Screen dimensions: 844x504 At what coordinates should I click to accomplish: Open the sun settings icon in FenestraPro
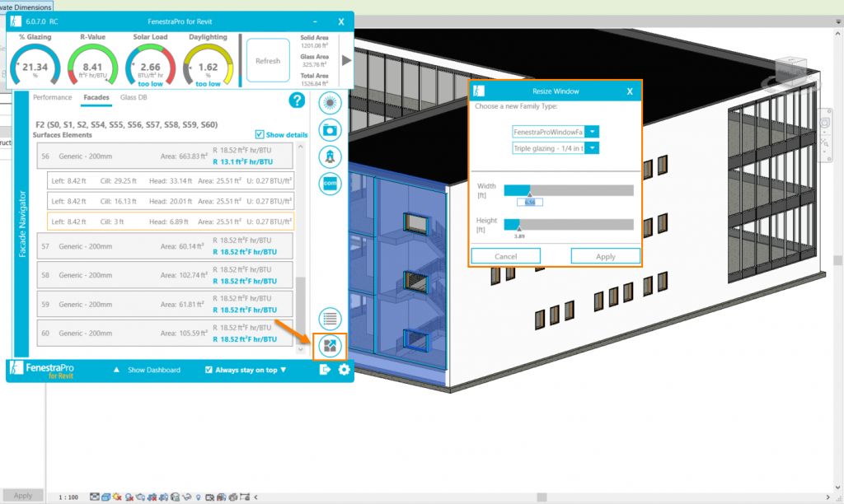(x=330, y=103)
